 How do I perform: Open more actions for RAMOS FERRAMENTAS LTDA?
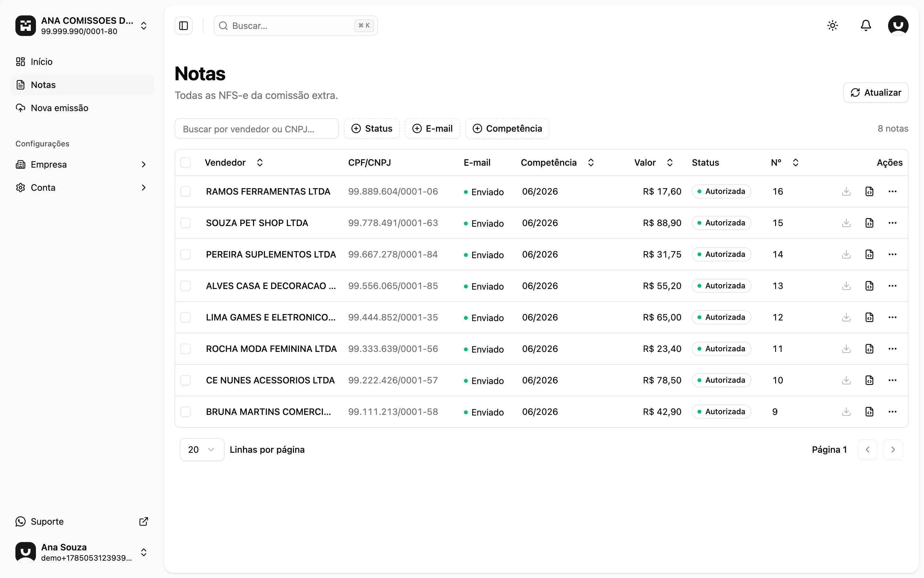(x=892, y=191)
